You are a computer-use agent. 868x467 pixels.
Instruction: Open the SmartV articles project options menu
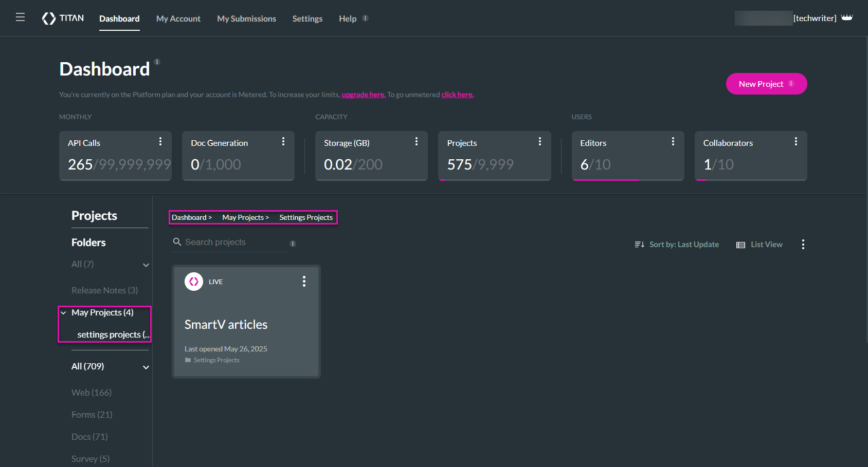point(304,282)
